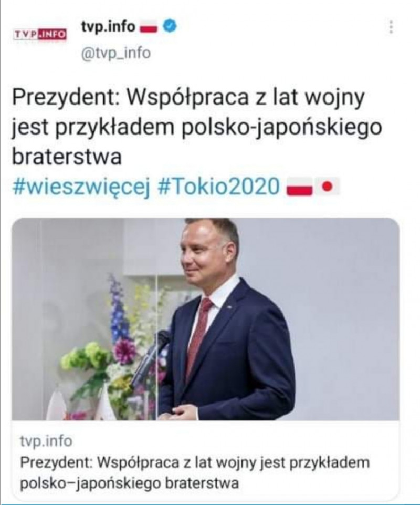Click "polsko-japońskiego" in the tweet body
Image resolution: width=420 pixels, height=505 pixels.
click(x=282, y=127)
